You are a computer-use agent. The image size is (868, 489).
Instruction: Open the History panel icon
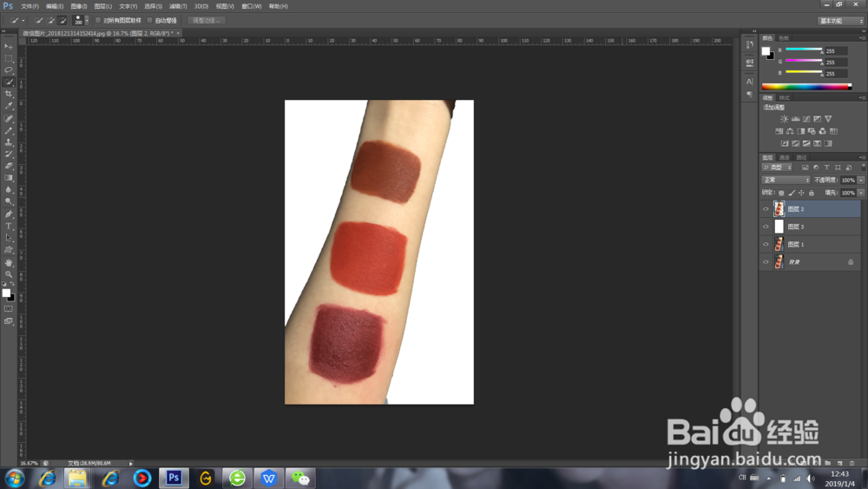pos(750,44)
